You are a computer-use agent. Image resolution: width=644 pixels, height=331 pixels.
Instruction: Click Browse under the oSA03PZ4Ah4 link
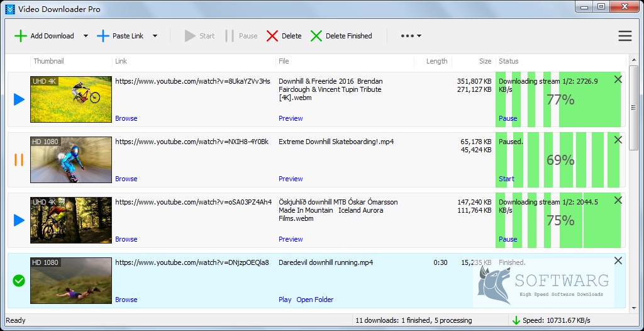[x=126, y=239]
